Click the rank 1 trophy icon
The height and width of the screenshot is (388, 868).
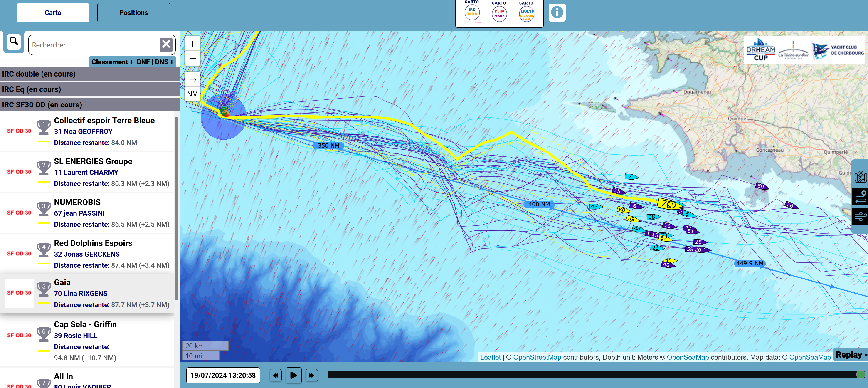point(44,127)
